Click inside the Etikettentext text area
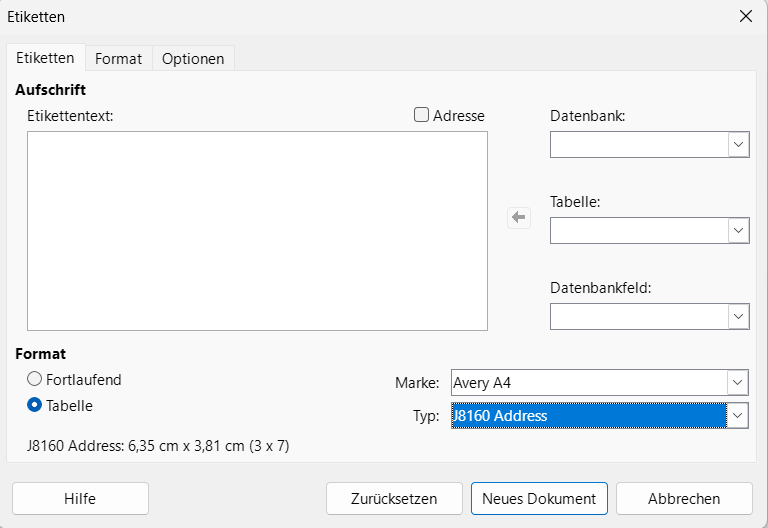Image resolution: width=768 pixels, height=528 pixels. coord(257,230)
